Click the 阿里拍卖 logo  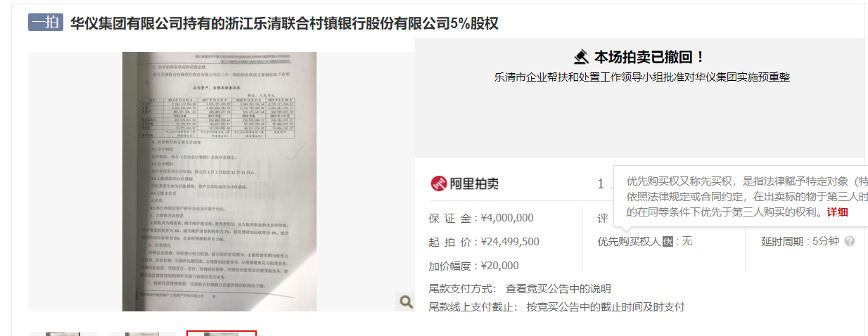pyautogui.click(x=465, y=183)
